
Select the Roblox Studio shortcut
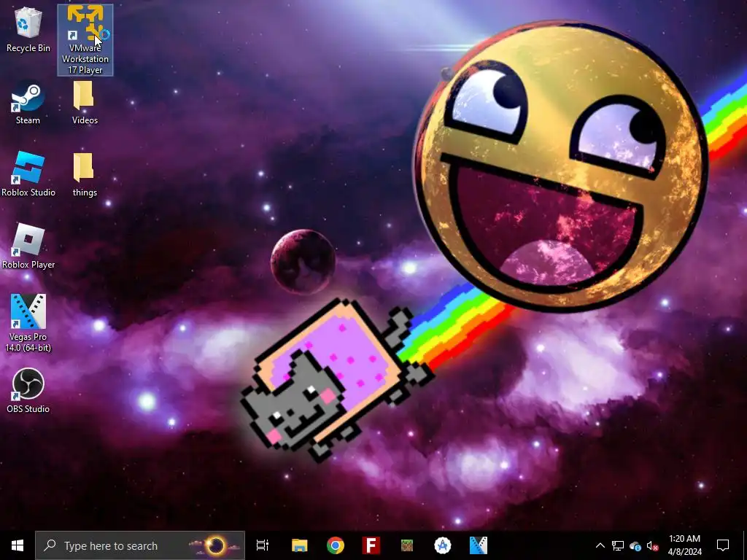pos(28,174)
